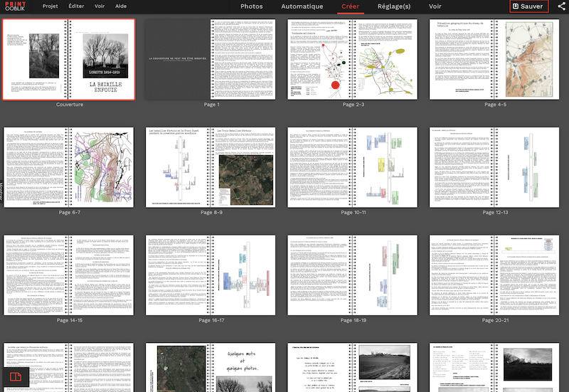Select the Page 4-5 spread thumbnail

coord(494,60)
